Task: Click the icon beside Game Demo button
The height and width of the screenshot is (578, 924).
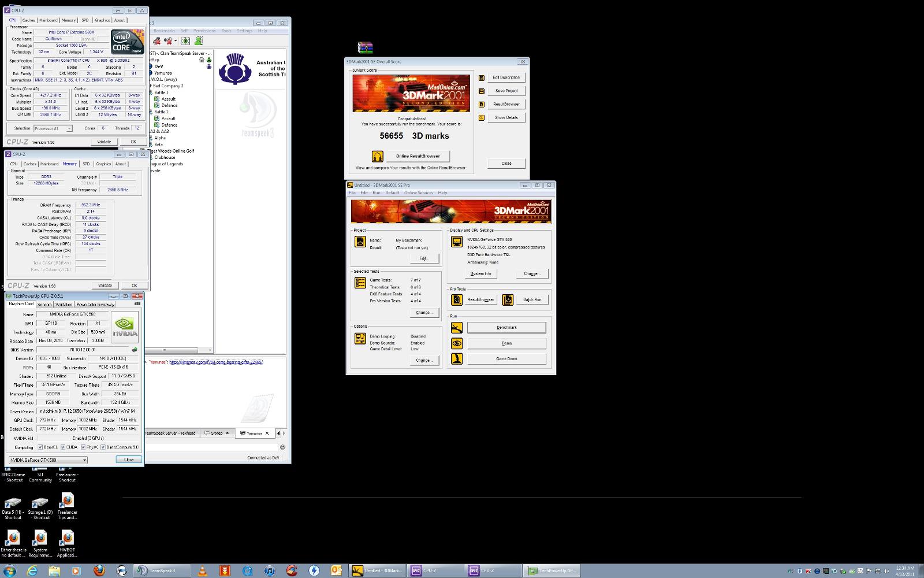Action: (x=457, y=359)
